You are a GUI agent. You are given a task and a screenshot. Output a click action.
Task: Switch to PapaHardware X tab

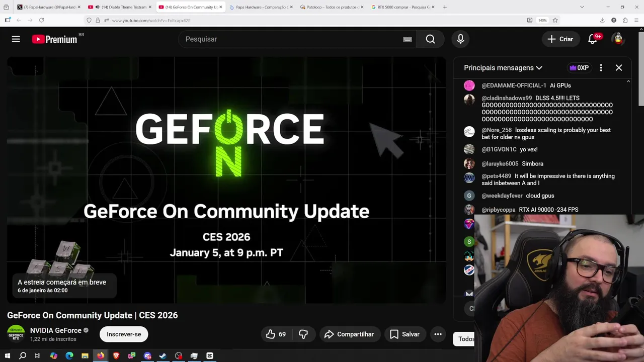(49, 7)
